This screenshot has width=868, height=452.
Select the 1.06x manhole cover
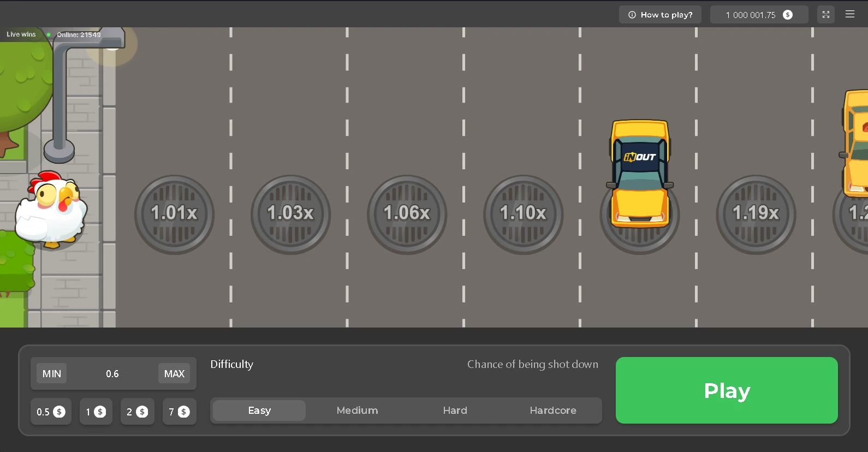tap(407, 214)
